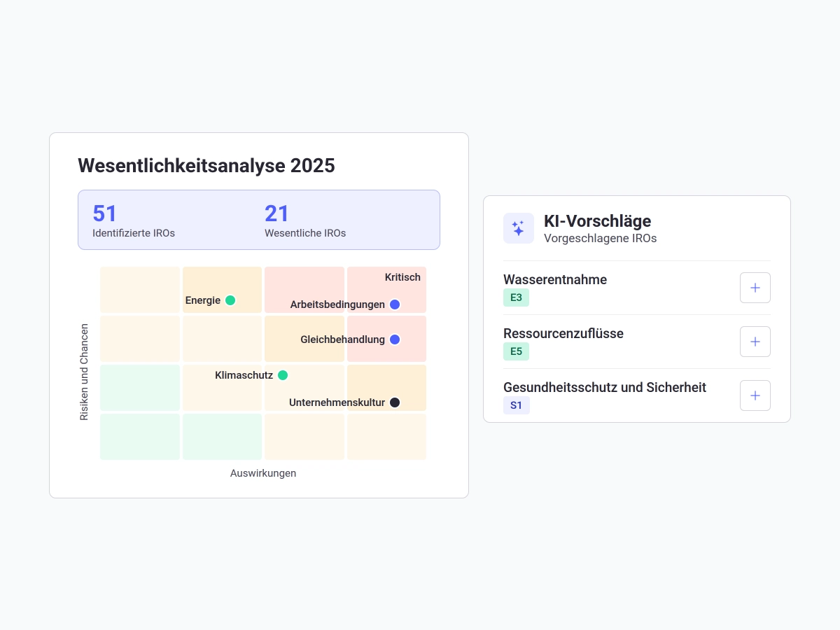
Task: Select the Energie data point dot
Action: point(230,300)
